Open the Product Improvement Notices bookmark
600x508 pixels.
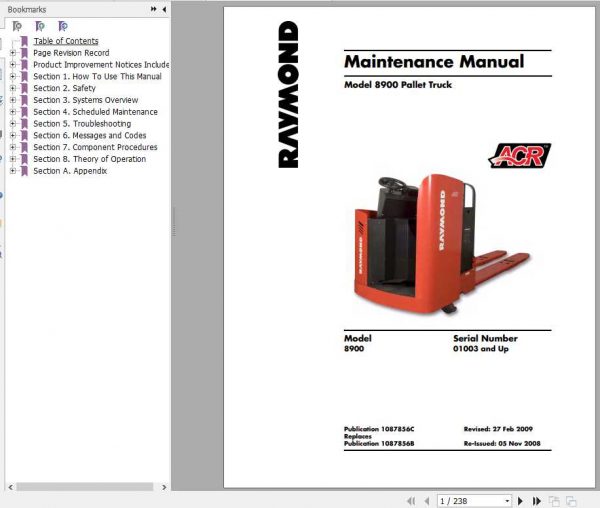(x=101, y=65)
